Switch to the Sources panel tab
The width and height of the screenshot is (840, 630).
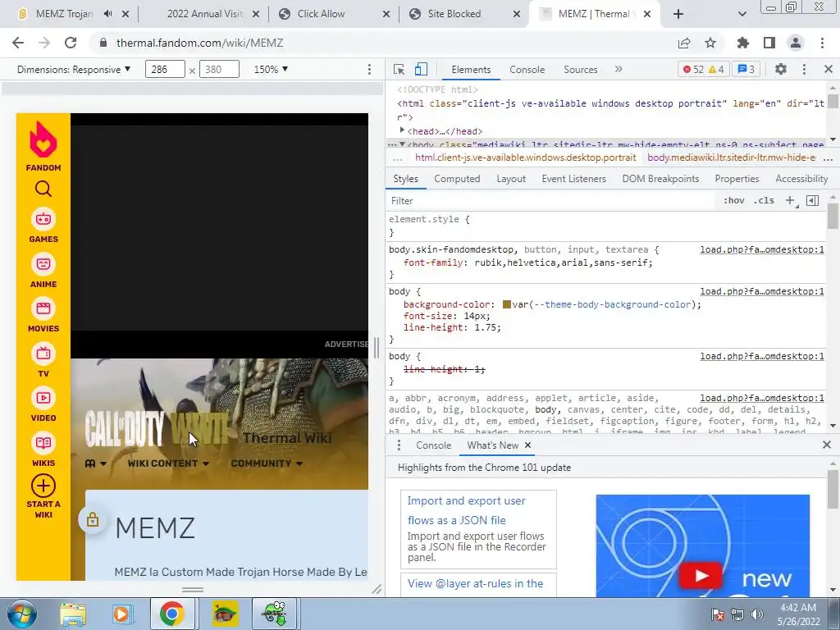click(580, 69)
